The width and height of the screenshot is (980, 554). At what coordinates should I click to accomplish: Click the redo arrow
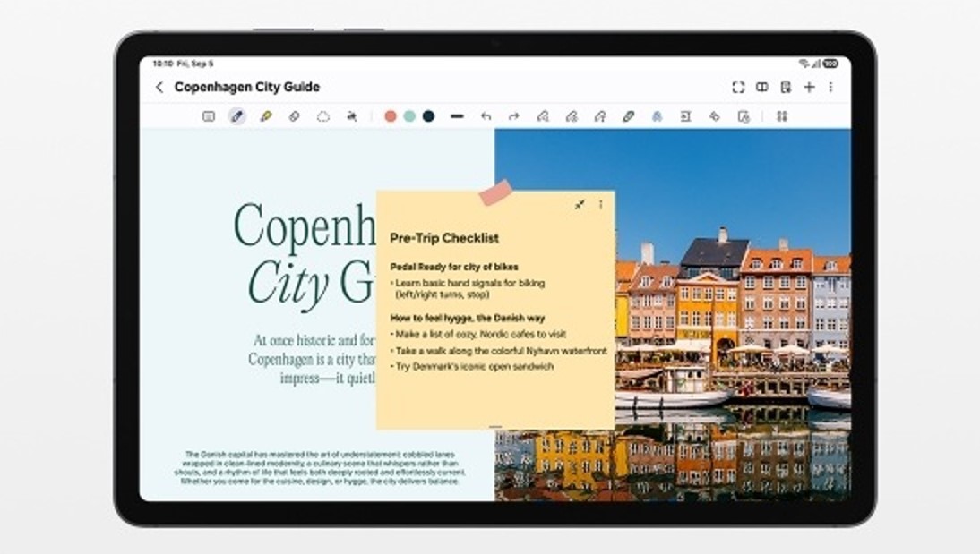point(513,116)
